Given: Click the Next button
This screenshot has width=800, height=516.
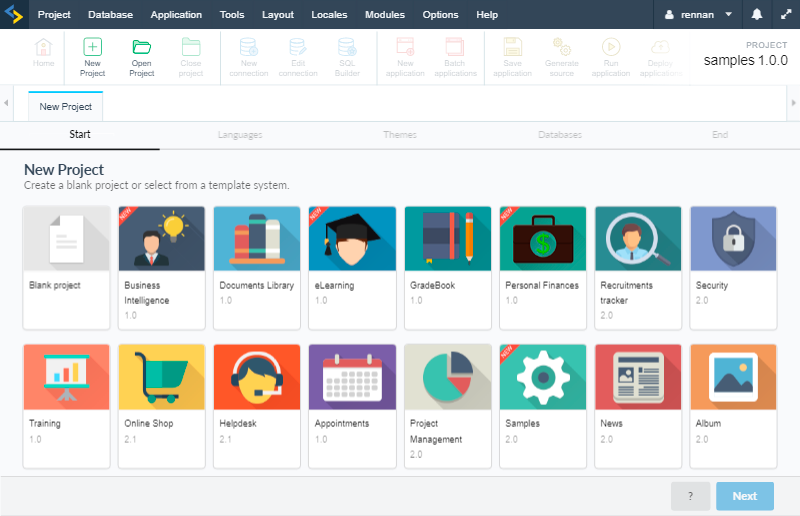Looking at the screenshot, I should coord(744,496).
